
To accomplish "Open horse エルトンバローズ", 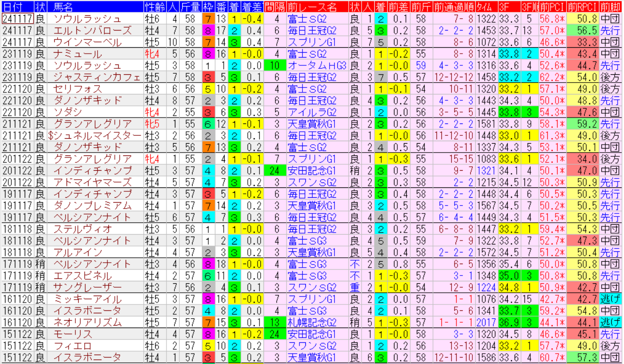I will 92,30.
